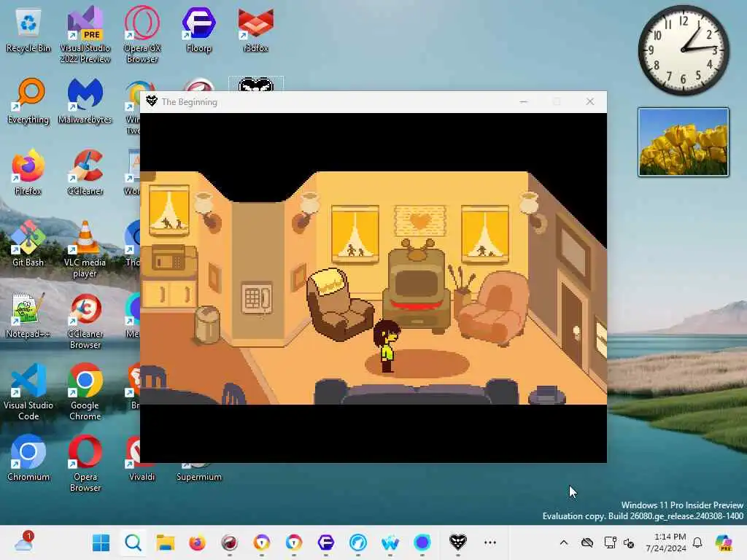Click the analog clock desktop gadget
This screenshot has width=747, height=560.
click(x=683, y=50)
